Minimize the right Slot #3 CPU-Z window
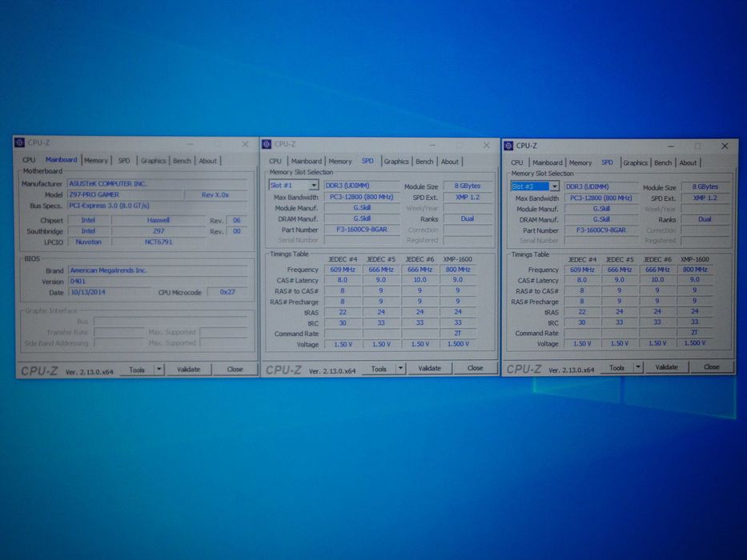The image size is (747, 560). (671, 146)
